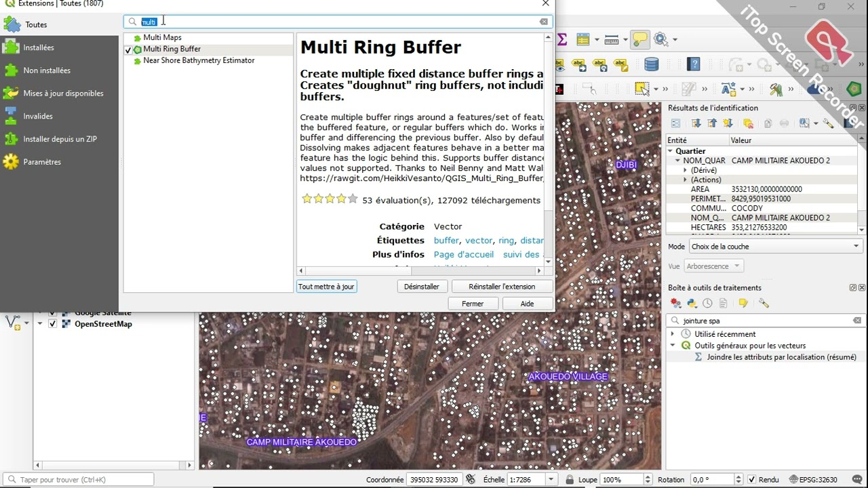Select the yellow Select Features tool
Image resolution: width=868 pixels, height=488 pixels.
click(642, 89)
